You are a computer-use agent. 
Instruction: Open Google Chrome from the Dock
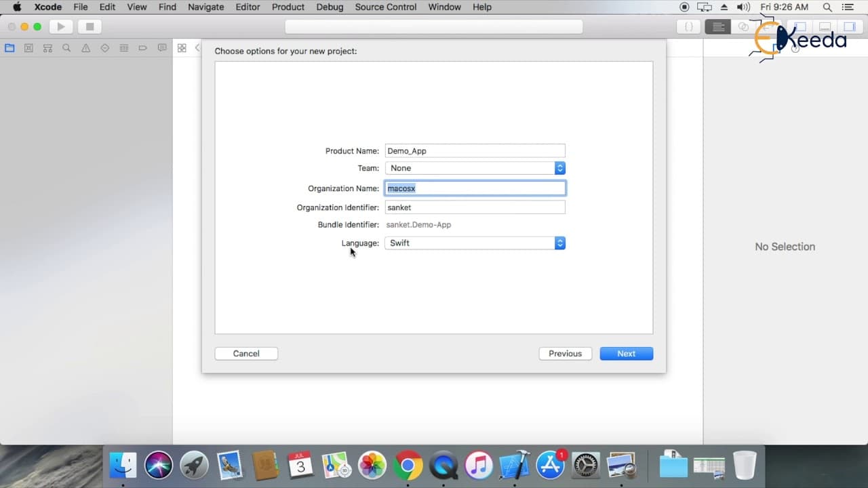tap(408, 465)
